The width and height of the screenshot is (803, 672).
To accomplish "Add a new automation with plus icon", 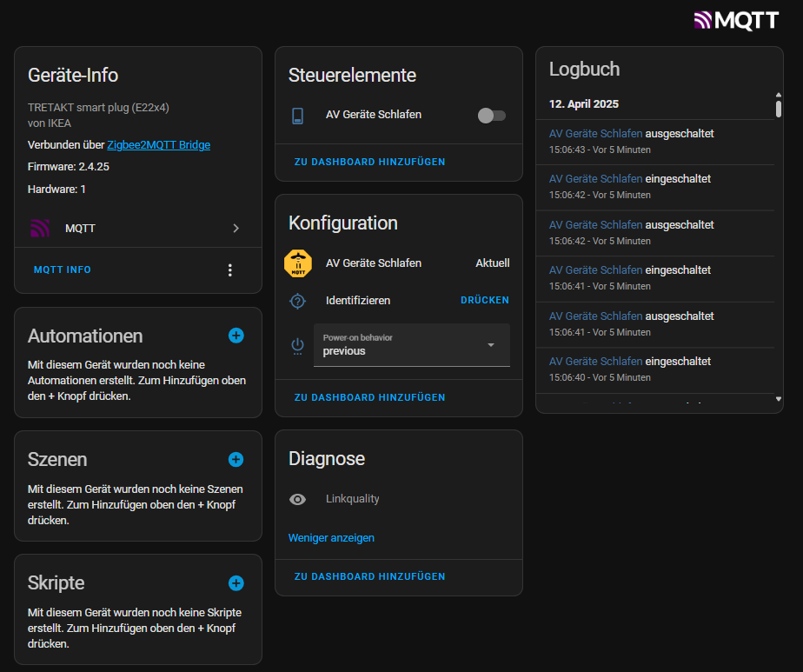I will point(236,336).
